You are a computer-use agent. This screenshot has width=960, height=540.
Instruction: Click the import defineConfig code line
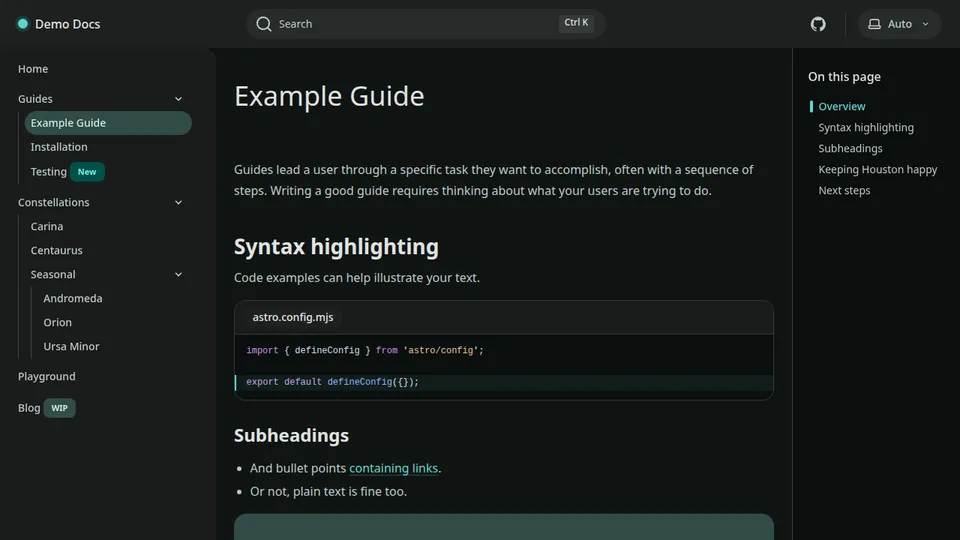coord(365,351)
